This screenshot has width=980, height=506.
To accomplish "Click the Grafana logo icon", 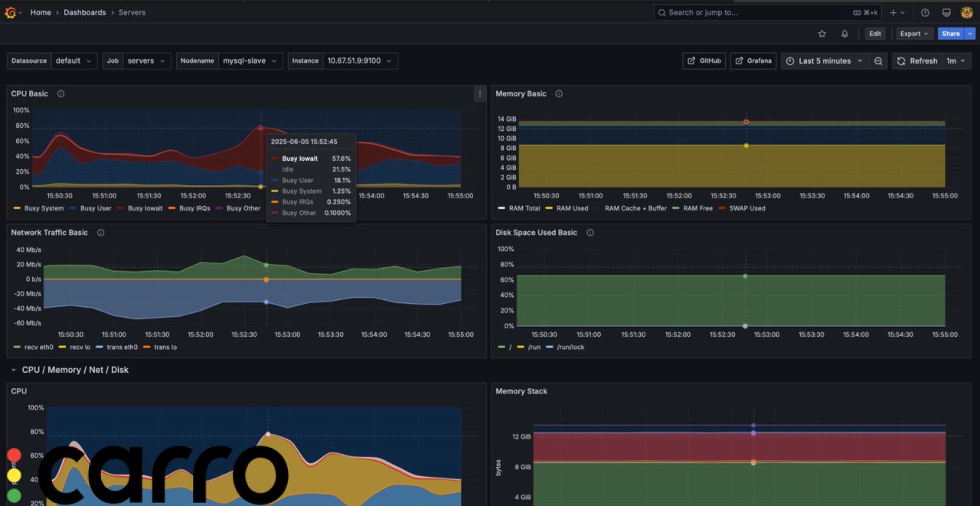I will (x=10, y=12).
